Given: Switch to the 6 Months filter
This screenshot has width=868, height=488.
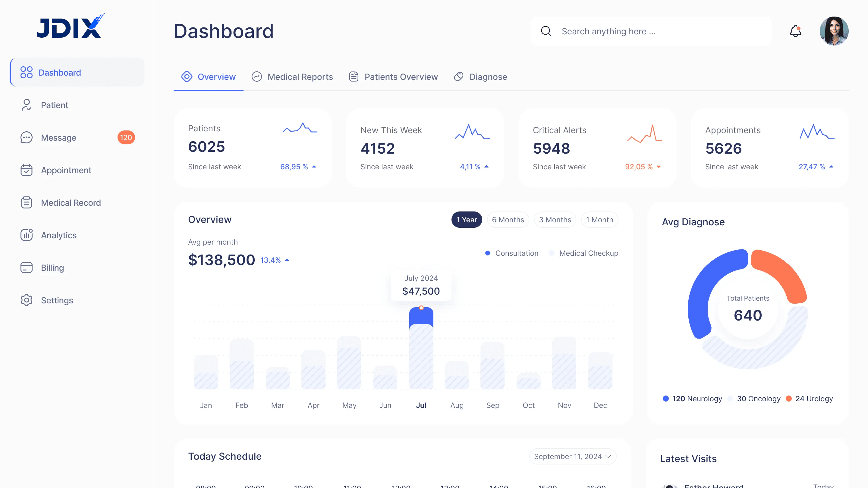Looking at the screenshot, I should [x=508, y=219].
